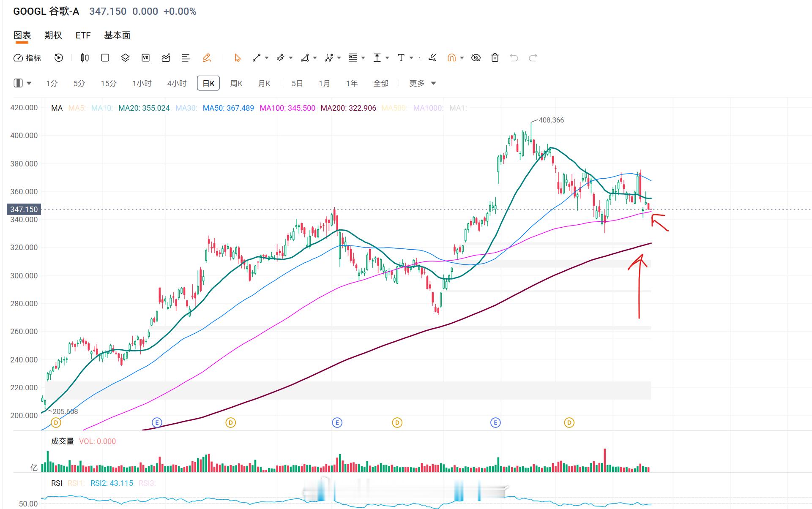Select the 日K daily timeframe button

coord(208,83)
